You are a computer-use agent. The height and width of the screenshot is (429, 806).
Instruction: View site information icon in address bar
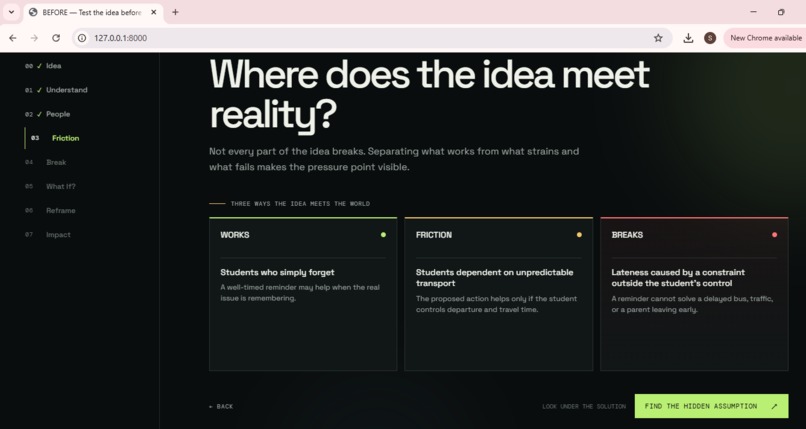82,38
